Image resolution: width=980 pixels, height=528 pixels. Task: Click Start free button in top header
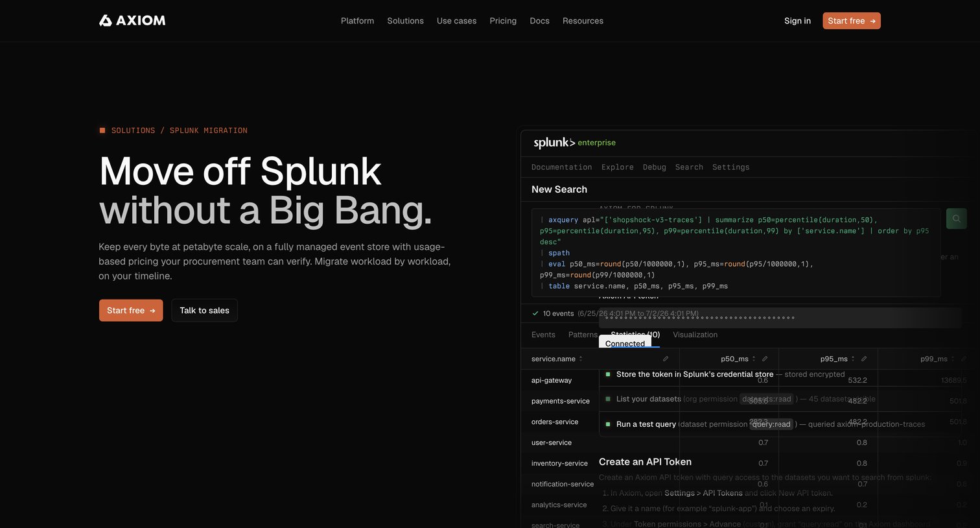click(852, 21)
